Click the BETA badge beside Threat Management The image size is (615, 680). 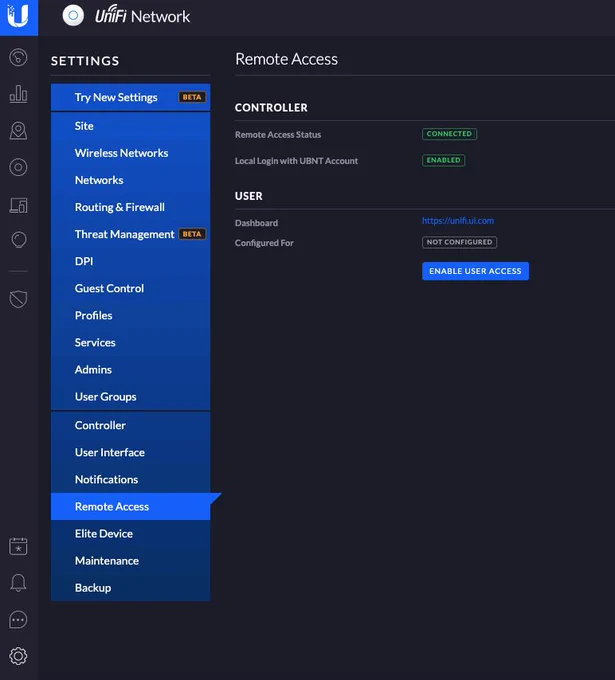tap(192, 234)
